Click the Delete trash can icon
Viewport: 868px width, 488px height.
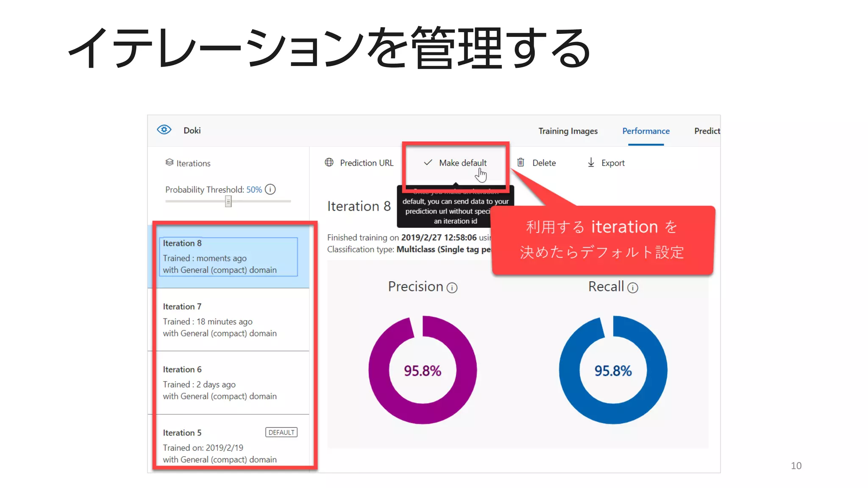pos(521,162)
